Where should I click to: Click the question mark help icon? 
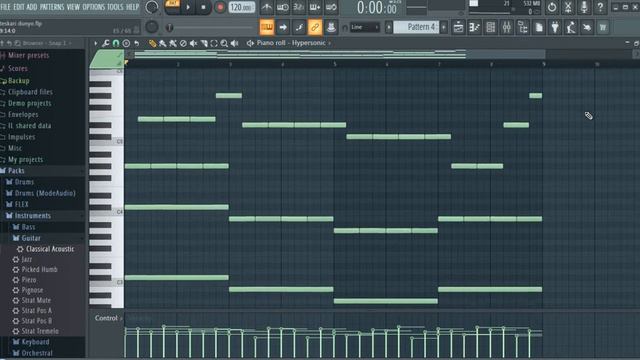(600, 7)
